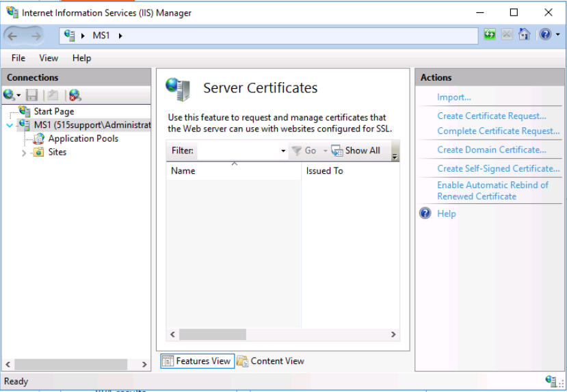Click inside the Filter input field
567x392 pixels.
(x=238, y=151)
